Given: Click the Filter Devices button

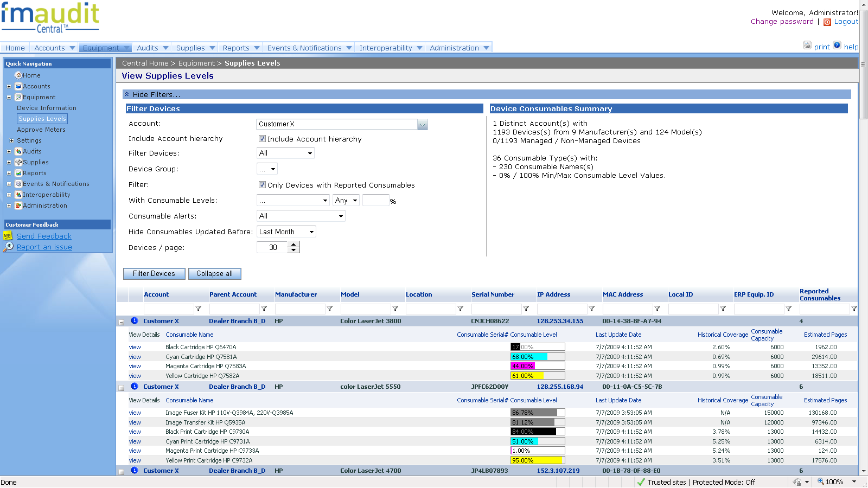Looking at the screenshot, I should pyautogui.click(x=154, y=274).
